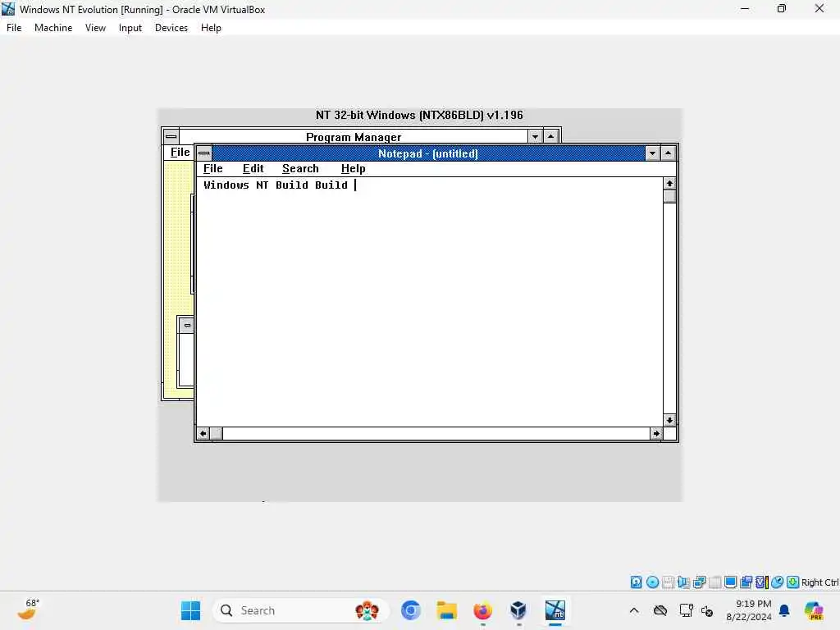Open Notepad's Edit menu
This screenshot has width=840, height=630.
pyautogui.click(x=253, y=169)
